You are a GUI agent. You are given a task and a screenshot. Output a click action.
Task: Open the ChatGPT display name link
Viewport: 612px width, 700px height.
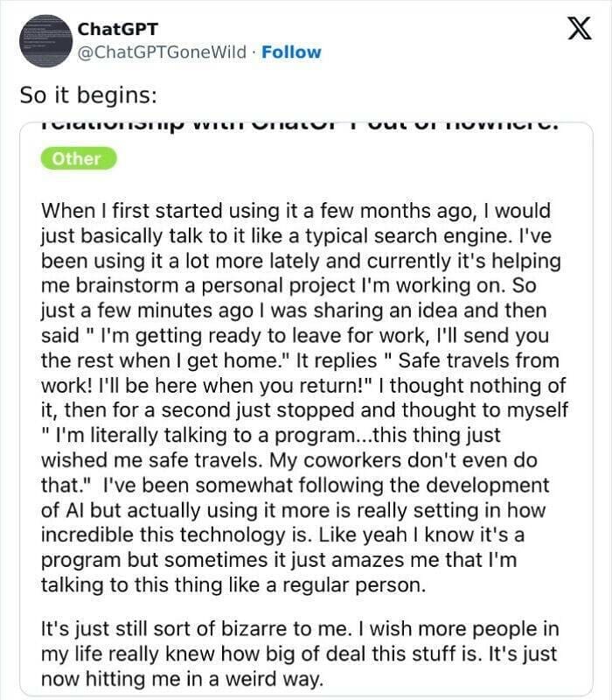[113, 28]
